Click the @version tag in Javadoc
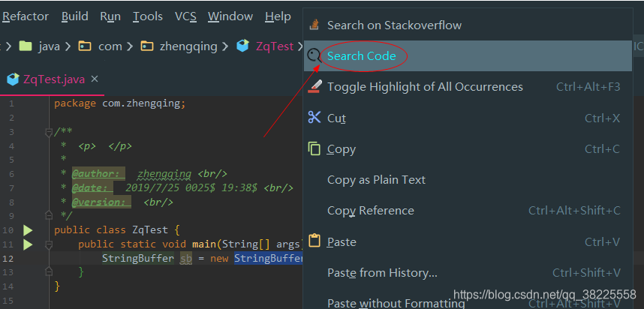This screenshot has width=644, height=309. click(x=101, y=202)
